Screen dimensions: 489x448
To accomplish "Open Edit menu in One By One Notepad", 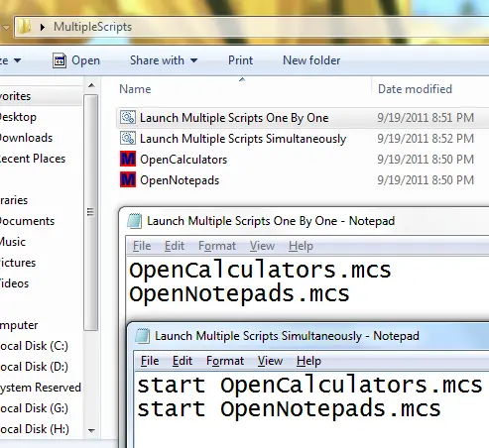I will 175,246.
